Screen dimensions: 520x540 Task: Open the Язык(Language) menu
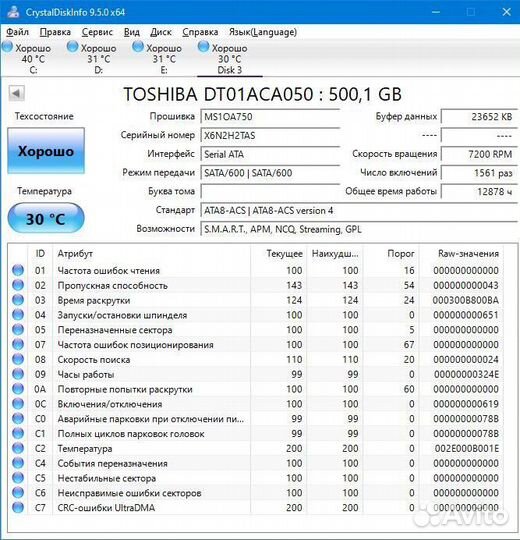(263, 32)
